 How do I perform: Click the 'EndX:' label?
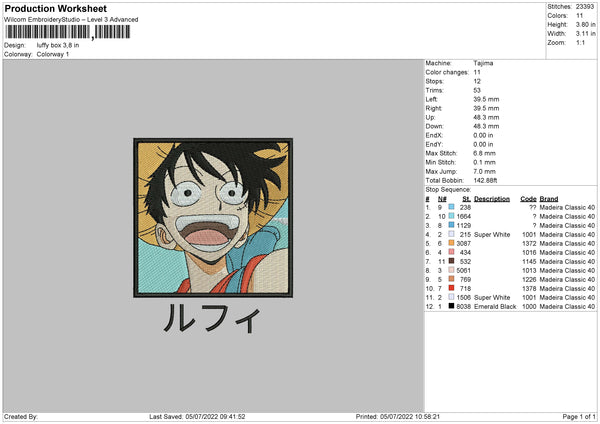[434, 135]
